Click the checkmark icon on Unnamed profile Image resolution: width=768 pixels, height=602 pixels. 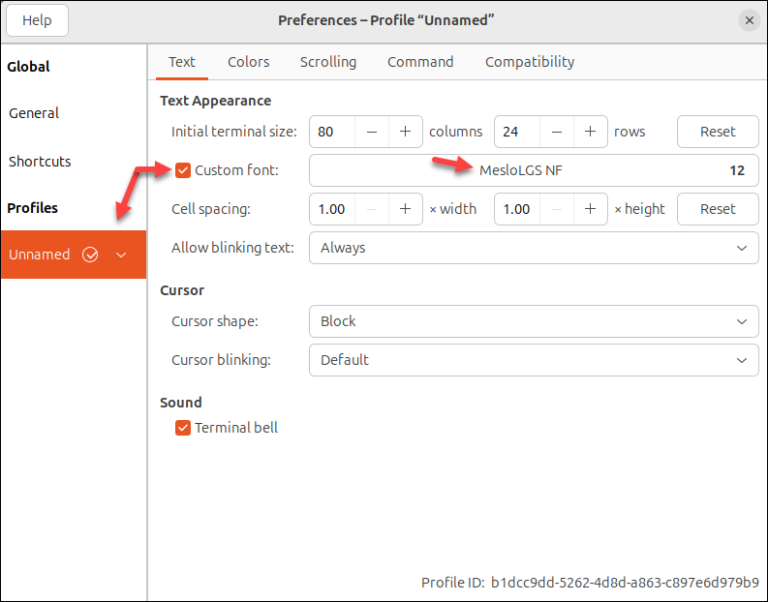pyautogui.click(x=90, y=255)
